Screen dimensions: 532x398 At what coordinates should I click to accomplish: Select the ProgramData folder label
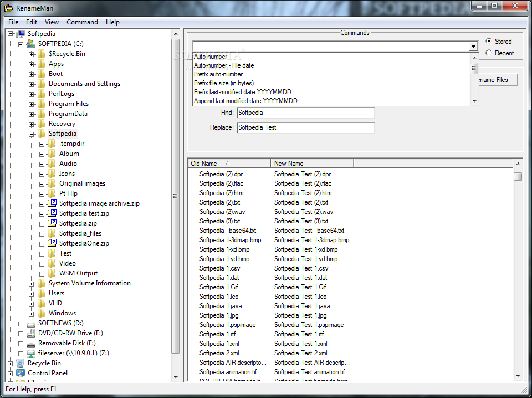pyautogui.click(x=68, y=114)
